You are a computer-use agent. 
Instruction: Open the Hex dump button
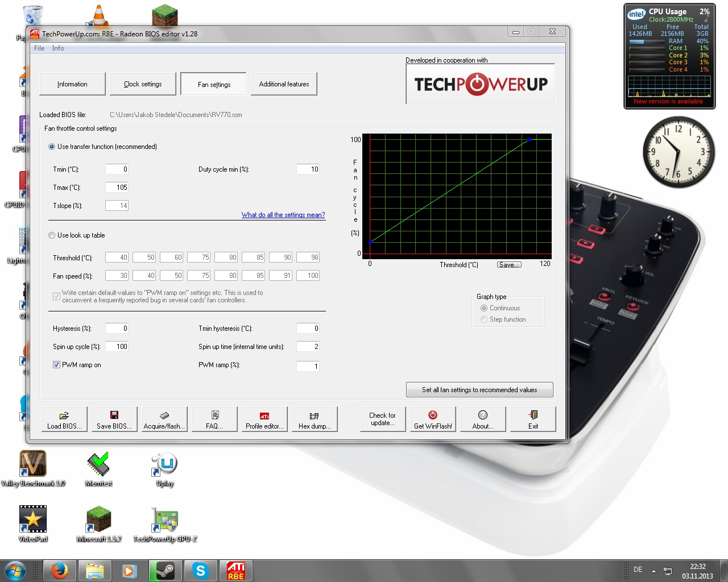[x=315, y=419]
